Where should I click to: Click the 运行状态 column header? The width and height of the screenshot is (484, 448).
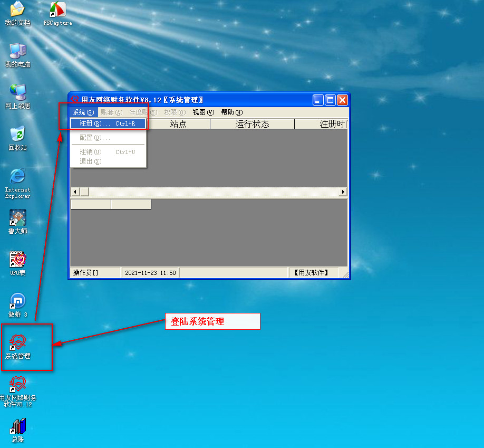252,124
